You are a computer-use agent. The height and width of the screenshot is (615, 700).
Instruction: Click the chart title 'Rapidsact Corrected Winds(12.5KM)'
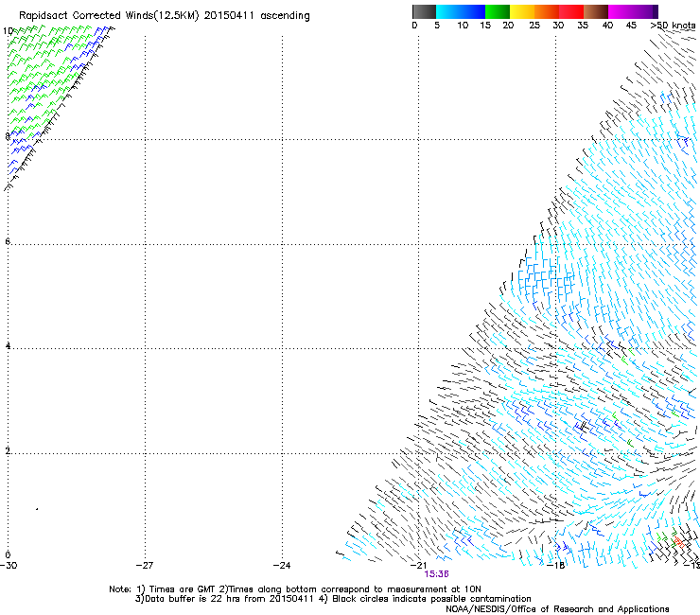pos(109,16)
